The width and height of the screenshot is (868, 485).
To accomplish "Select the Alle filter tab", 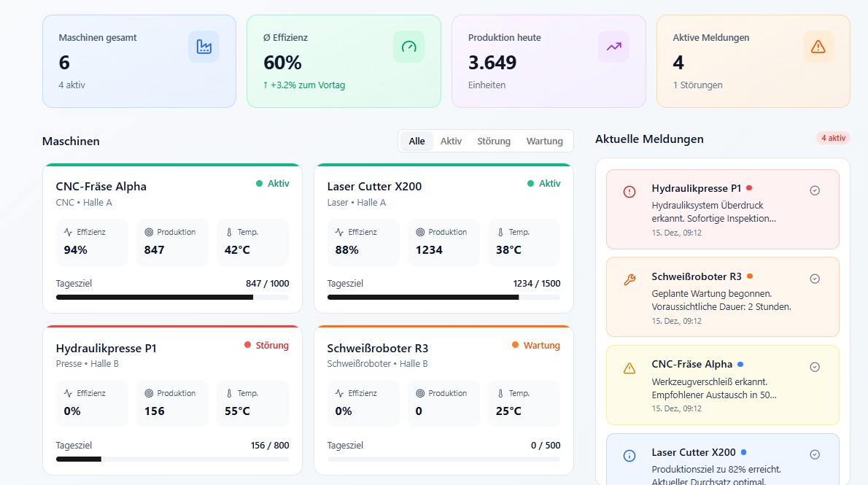I will (x=416, y=141).
